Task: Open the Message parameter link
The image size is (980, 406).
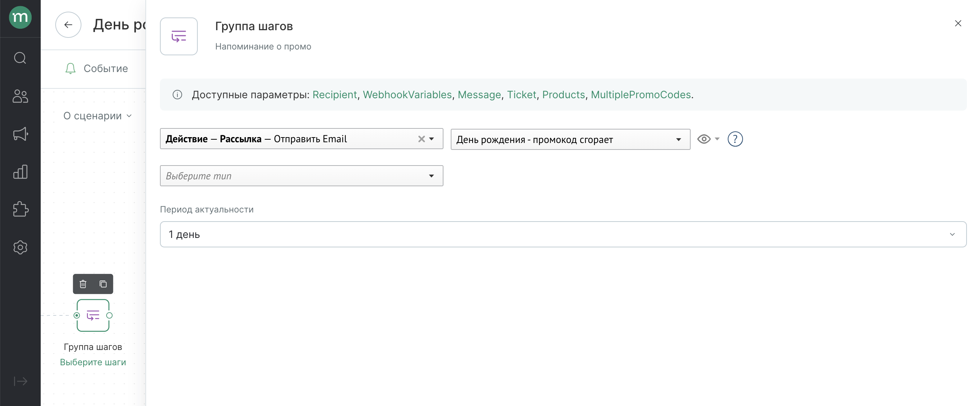Action: 479,95
